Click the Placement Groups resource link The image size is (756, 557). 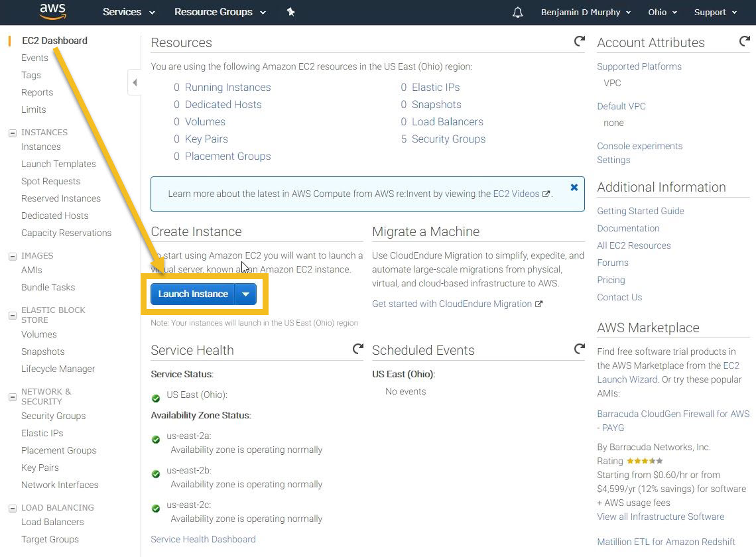point(227,156)
